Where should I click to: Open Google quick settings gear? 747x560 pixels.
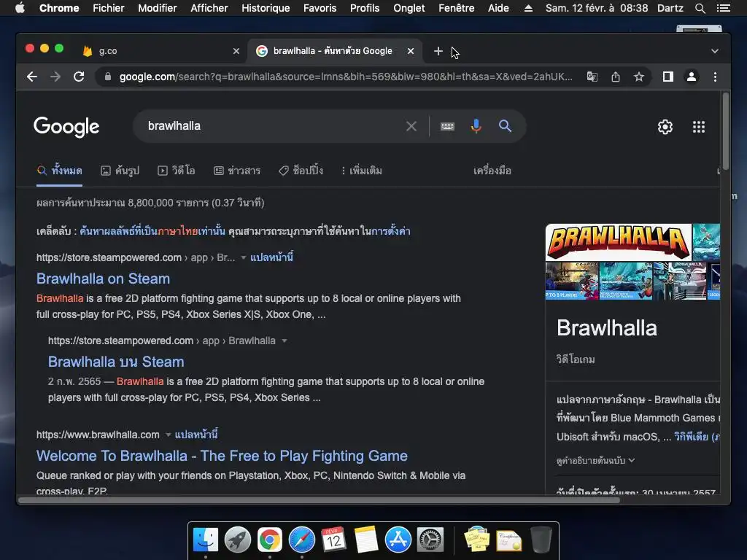tap(665, 127)
